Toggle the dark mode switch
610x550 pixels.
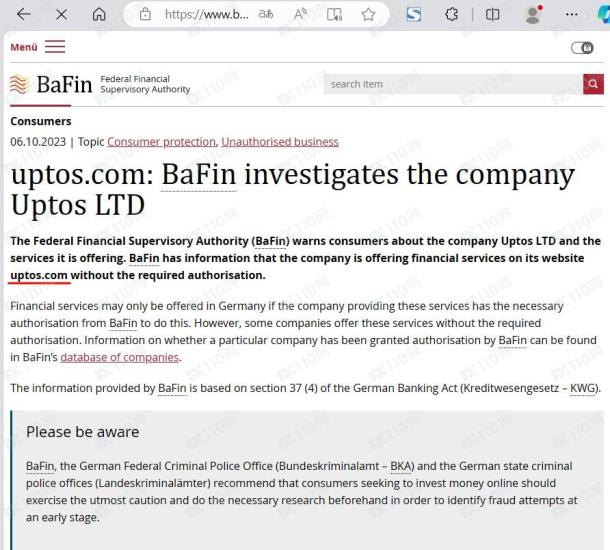click(582, 48)
